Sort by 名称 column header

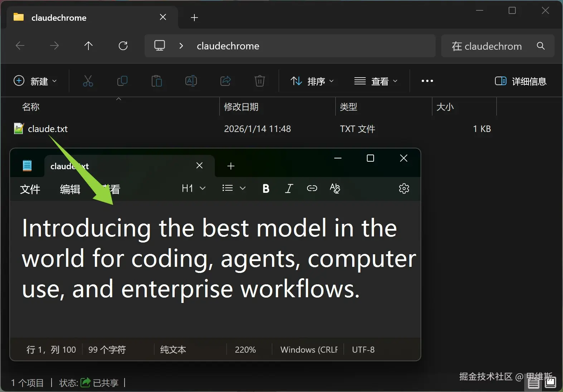31,107
